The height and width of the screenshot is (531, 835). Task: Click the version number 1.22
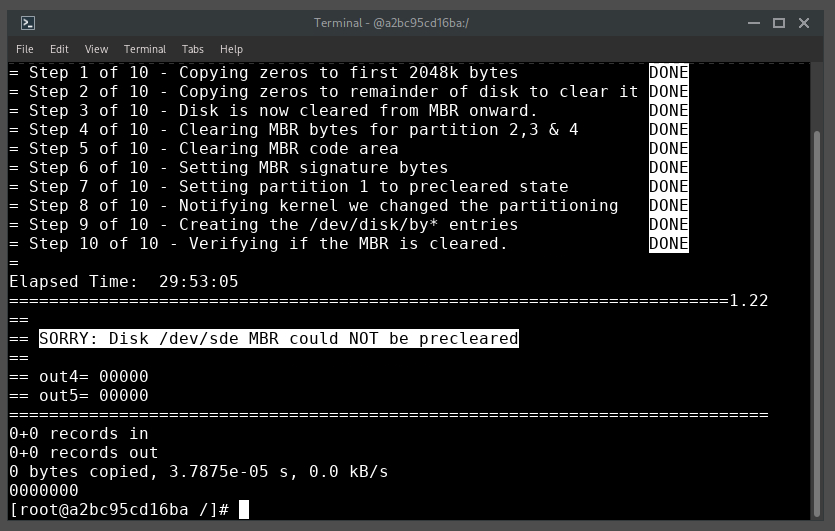[749, 301]
